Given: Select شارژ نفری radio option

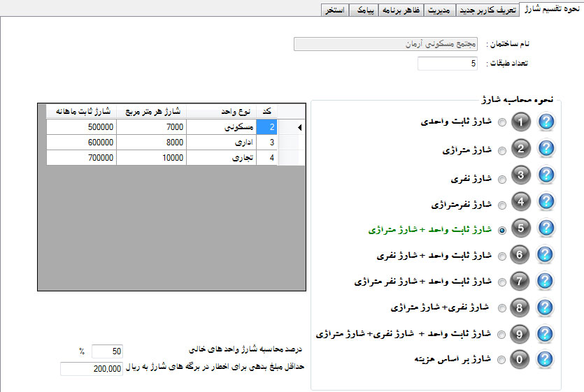Looking at the screenshot, I should point(502,180).
